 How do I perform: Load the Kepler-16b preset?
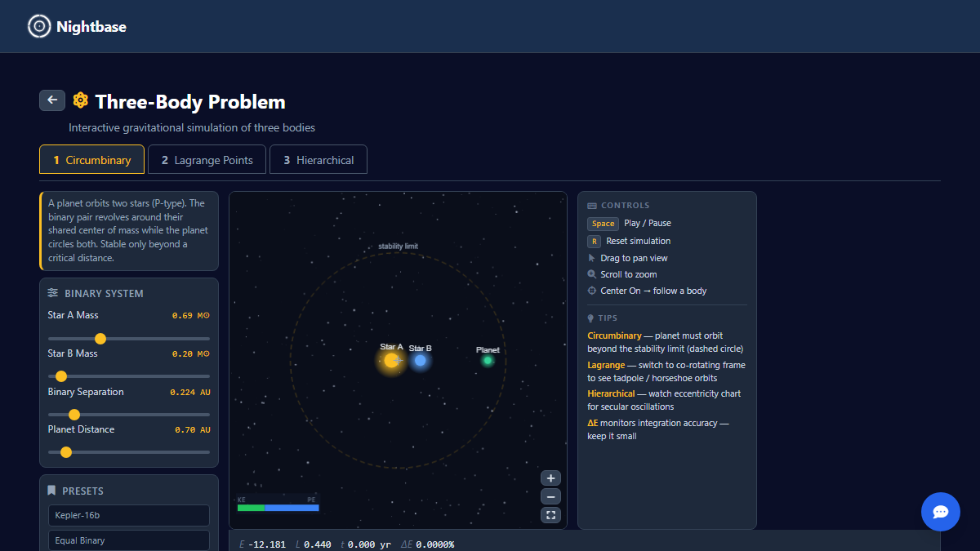[128, 515]
